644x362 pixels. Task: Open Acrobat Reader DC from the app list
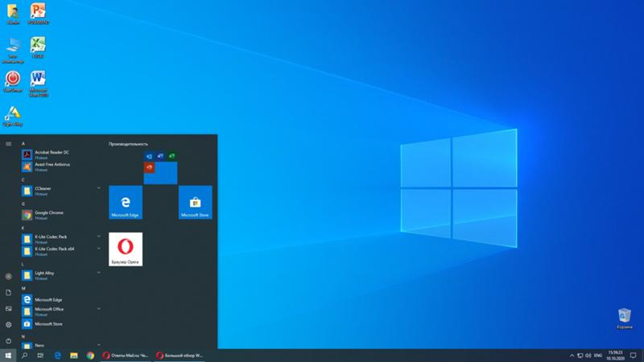click(61, 154)
